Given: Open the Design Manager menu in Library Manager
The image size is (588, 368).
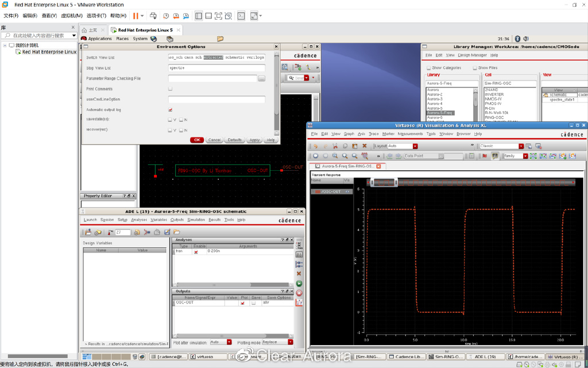Looking at the screenshot, I should tap(472, 55).
